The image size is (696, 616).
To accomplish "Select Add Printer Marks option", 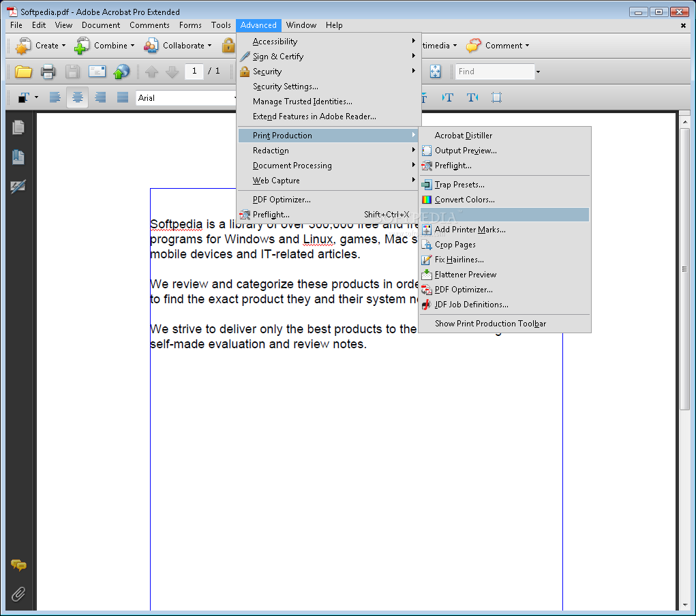I will pyautogui.click(x=504, y=230).
